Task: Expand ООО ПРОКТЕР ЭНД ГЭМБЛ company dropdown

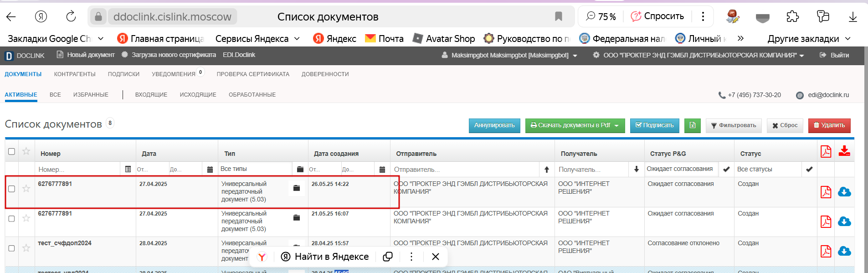Action: [x=699, y=55]
